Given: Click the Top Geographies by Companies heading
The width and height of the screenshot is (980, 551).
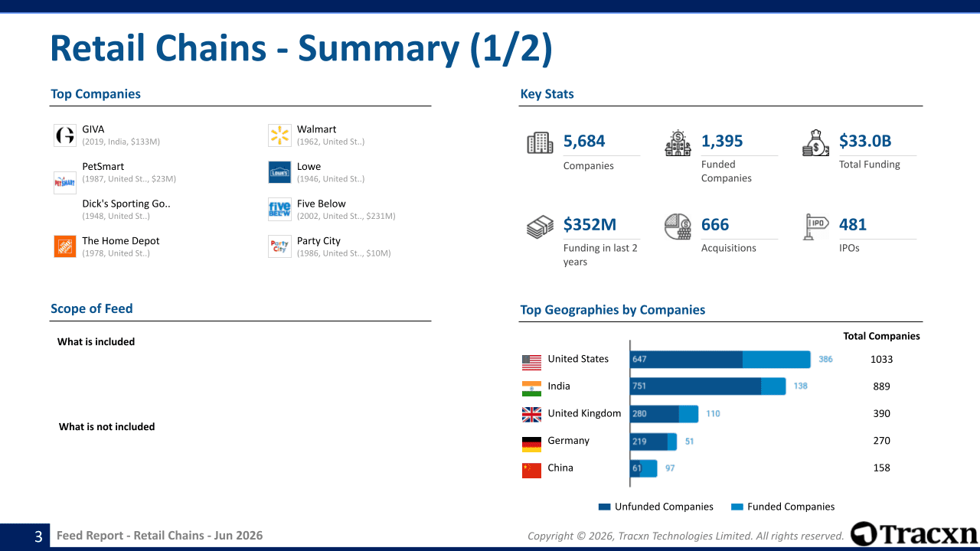Looking at the screenshot, I should 612,310.
